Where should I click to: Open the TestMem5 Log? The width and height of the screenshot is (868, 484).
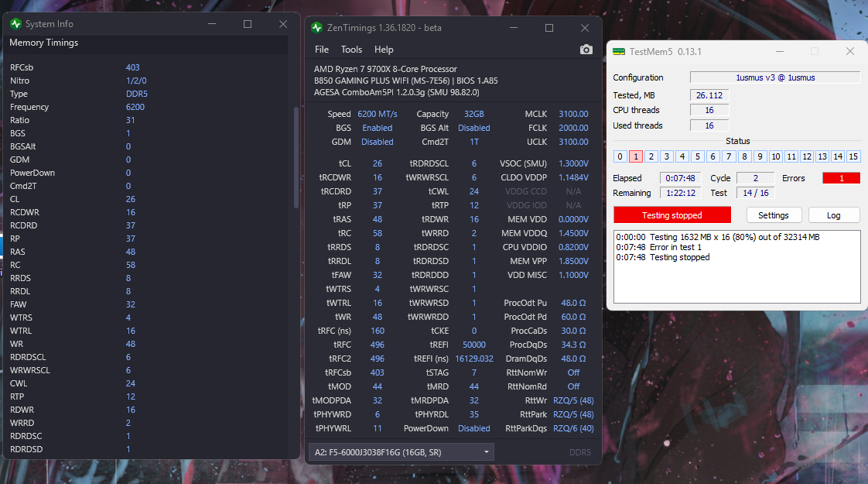coord(834,215)
